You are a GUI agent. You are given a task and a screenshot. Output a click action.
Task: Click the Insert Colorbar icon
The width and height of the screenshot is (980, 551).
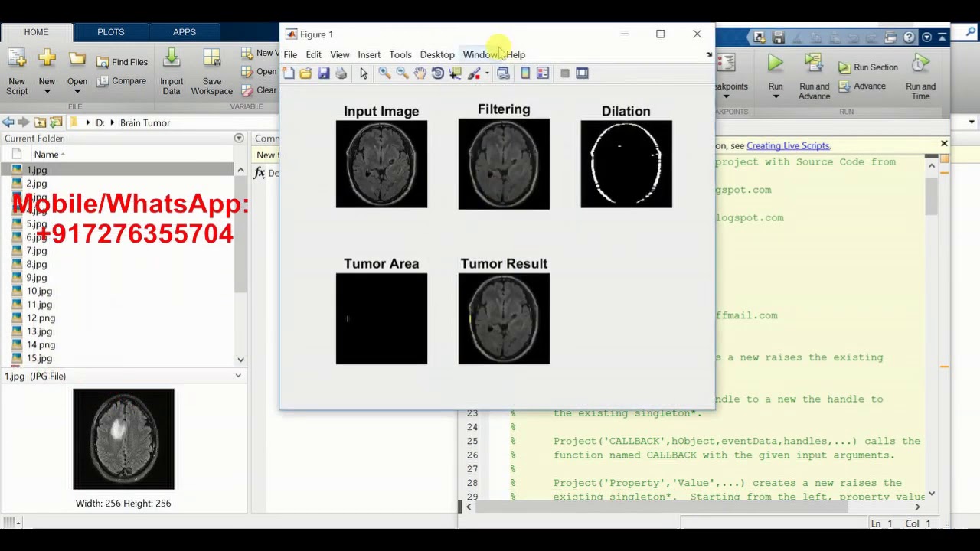pos(525,73)
